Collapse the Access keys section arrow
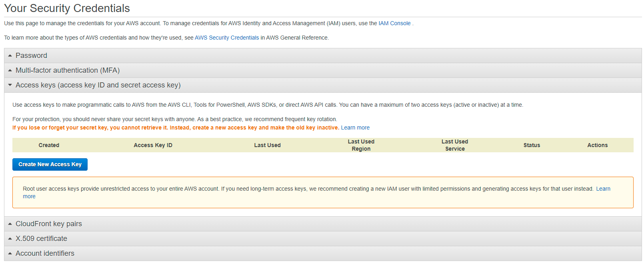The width and height of the screenshot is (644, 263). 10,85
